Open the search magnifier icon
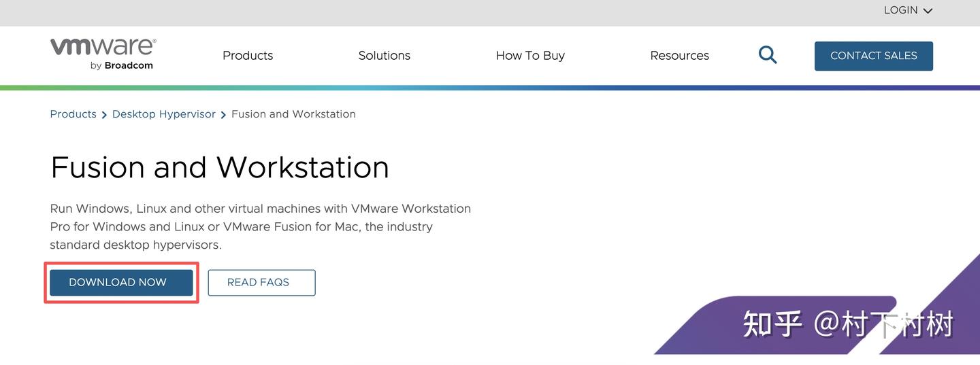980x365 pixels. coord(768,55)
